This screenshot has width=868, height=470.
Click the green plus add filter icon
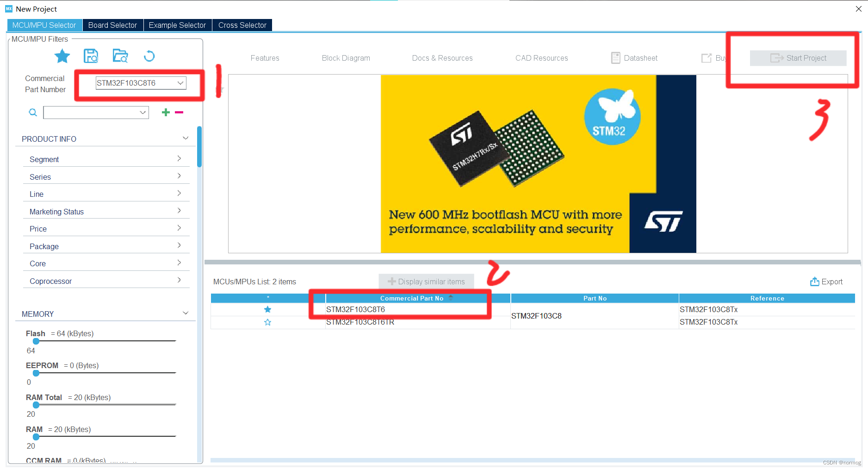pos(166,112)
